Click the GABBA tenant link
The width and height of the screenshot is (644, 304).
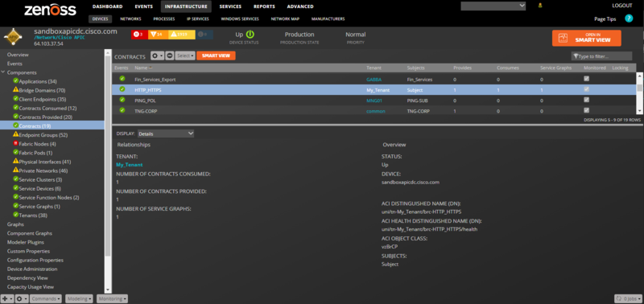point(374,79)
